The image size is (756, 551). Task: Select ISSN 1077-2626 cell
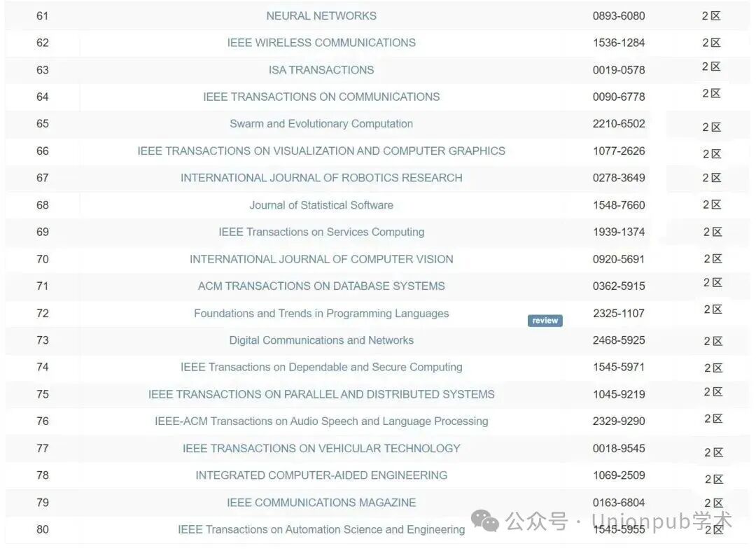point(619,151)
